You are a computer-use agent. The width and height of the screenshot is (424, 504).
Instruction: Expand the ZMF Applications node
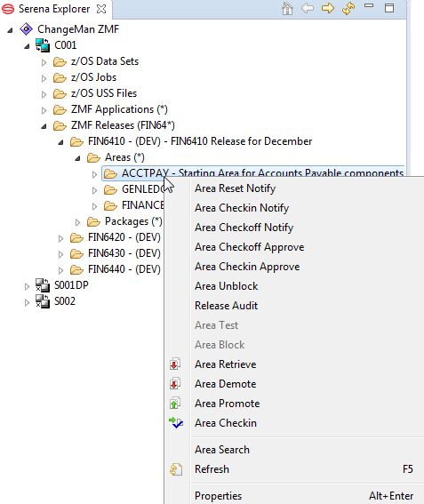(x=44, y=110)
